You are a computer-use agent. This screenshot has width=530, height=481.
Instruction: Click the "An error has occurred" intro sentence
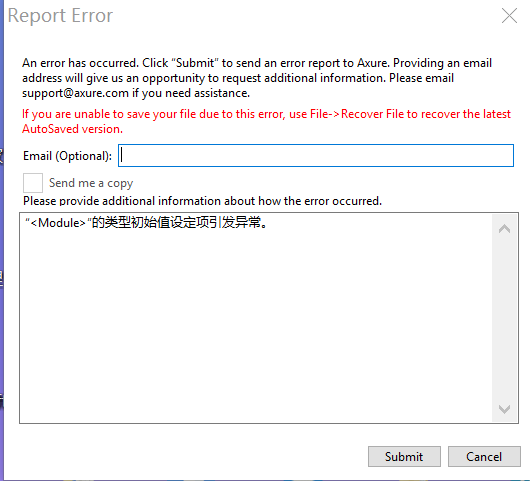pos(80,63)
